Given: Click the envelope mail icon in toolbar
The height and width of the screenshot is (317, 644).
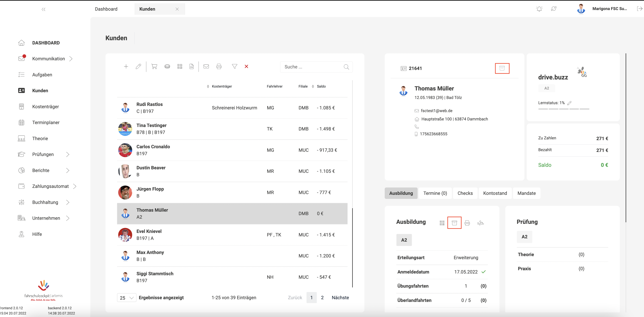Looking at the screenshot, I should tap(206, 66).
